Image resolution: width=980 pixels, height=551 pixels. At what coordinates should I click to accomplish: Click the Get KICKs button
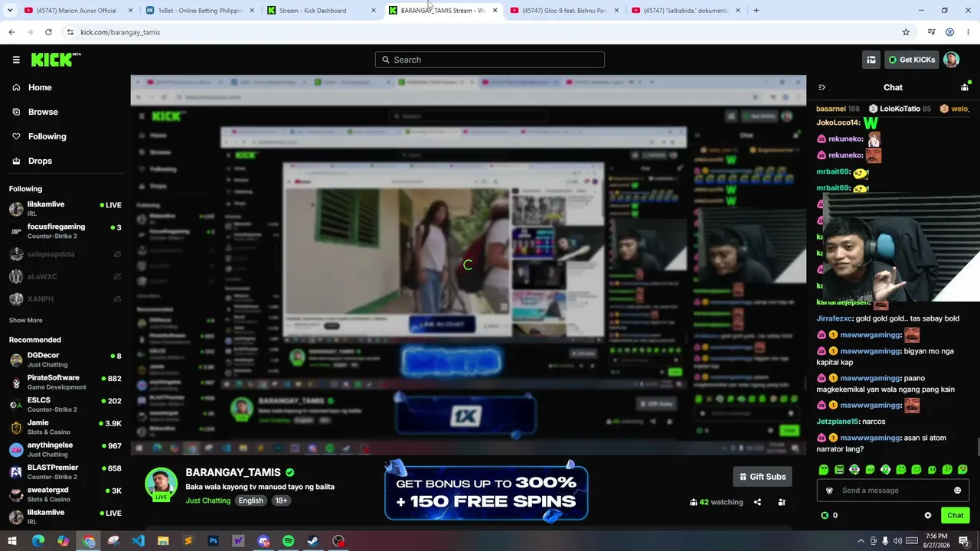click(911, 60)
